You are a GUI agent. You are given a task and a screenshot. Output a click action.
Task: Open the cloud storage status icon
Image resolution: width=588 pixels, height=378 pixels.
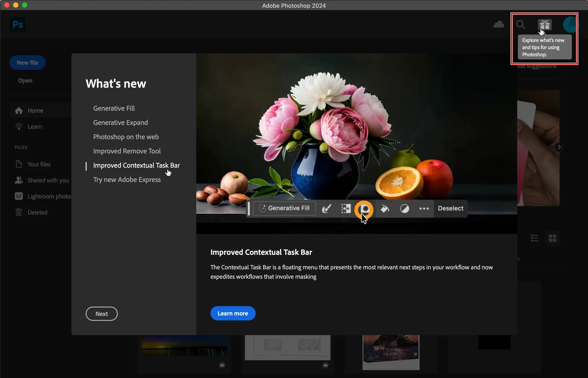pos(499,25)
